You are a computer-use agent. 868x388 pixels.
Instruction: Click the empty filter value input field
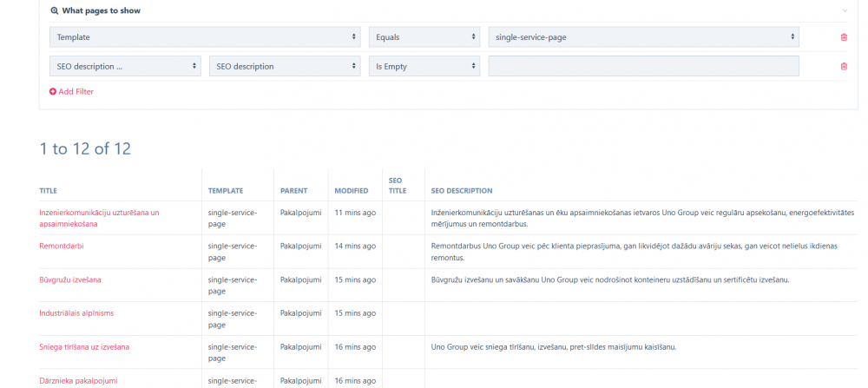[x=643, y=66]
